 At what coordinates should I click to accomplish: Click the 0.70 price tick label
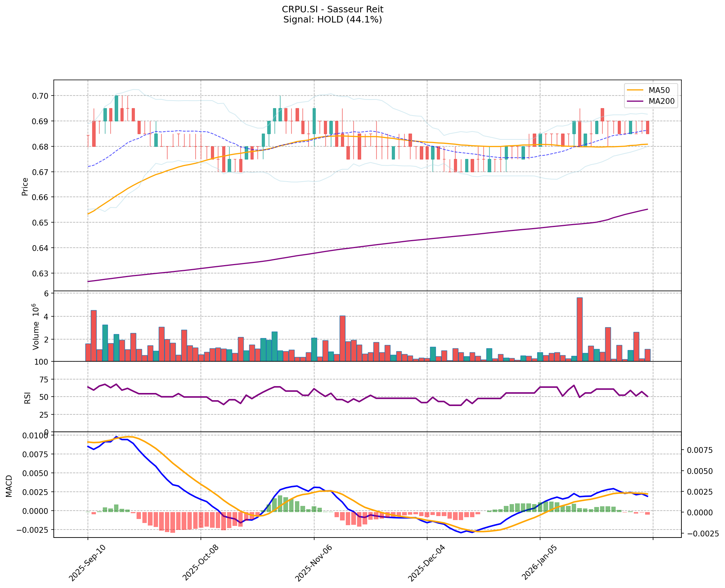click(41, 96)
